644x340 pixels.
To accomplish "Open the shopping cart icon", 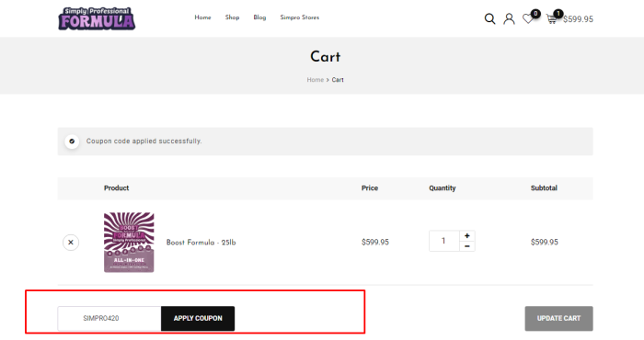I will pyautogui.click(x=552, y=19).
